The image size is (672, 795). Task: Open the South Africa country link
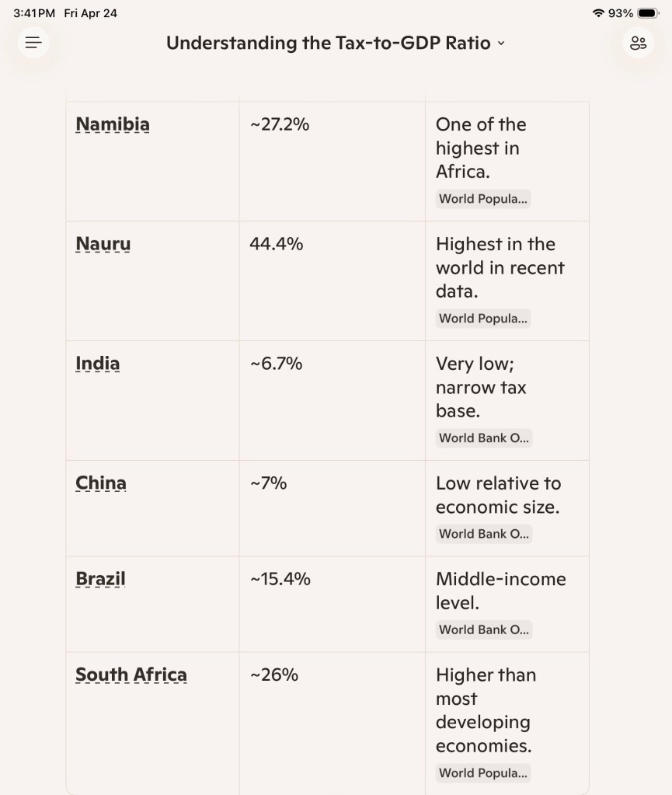click(131, 675)
